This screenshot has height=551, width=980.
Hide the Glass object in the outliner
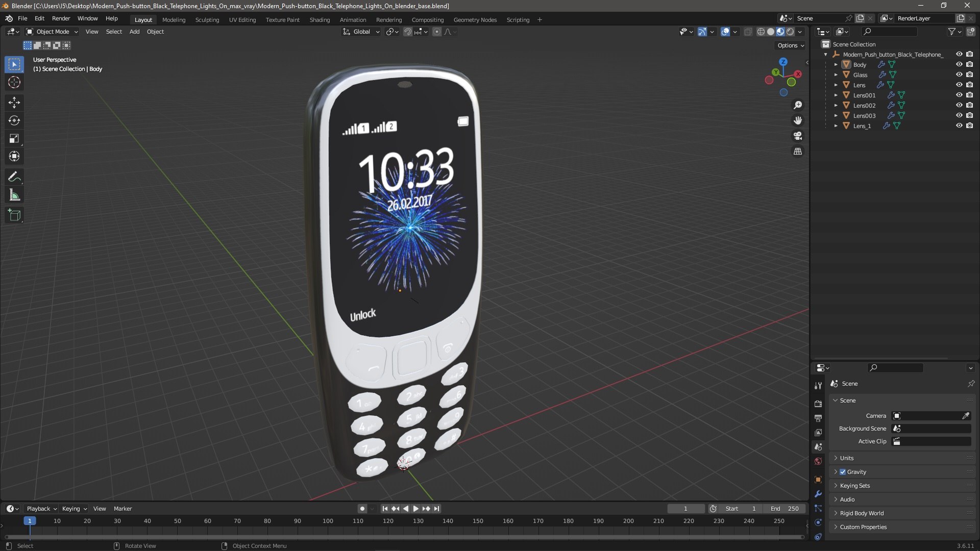tap(959, 74)
